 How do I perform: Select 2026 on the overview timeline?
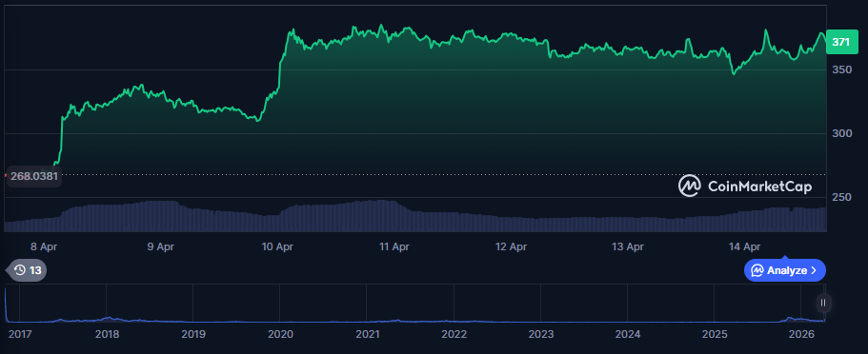(801, 334)
